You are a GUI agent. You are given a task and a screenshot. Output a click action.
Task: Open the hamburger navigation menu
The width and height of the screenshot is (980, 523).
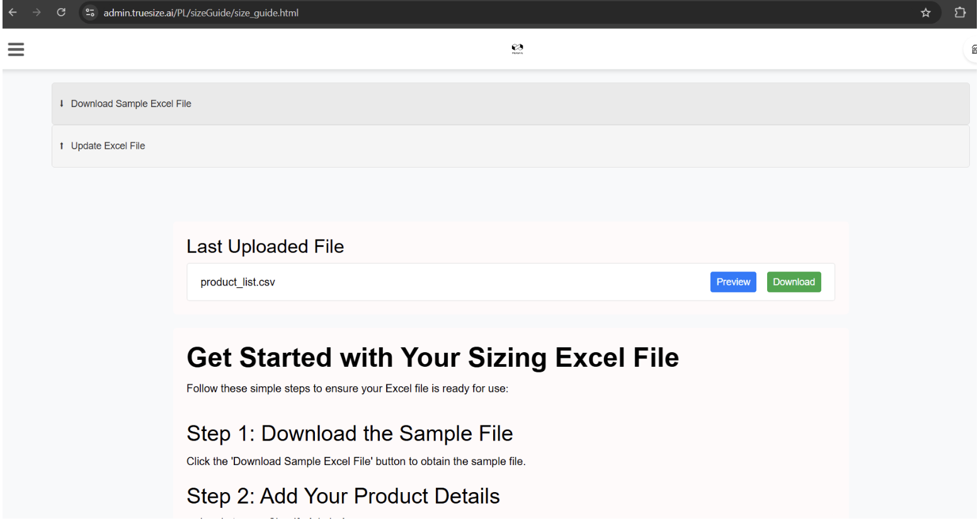(16, 49)
